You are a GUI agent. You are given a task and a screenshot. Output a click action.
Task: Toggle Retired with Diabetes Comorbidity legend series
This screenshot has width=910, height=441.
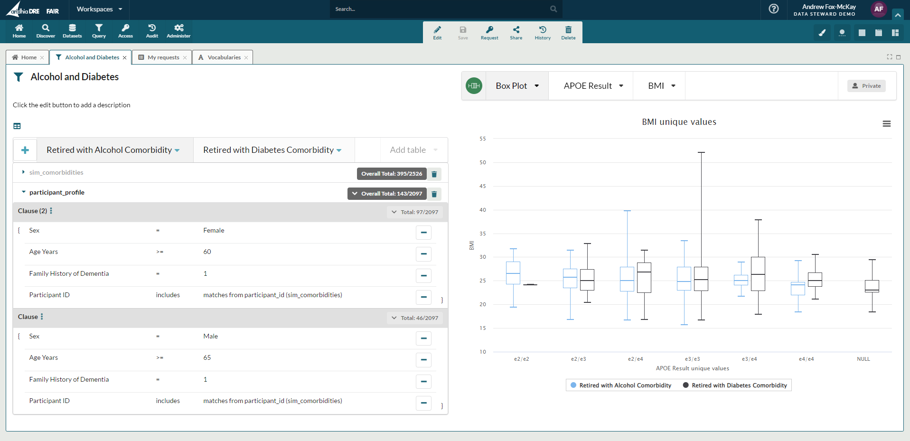click(x=735, y=385)
